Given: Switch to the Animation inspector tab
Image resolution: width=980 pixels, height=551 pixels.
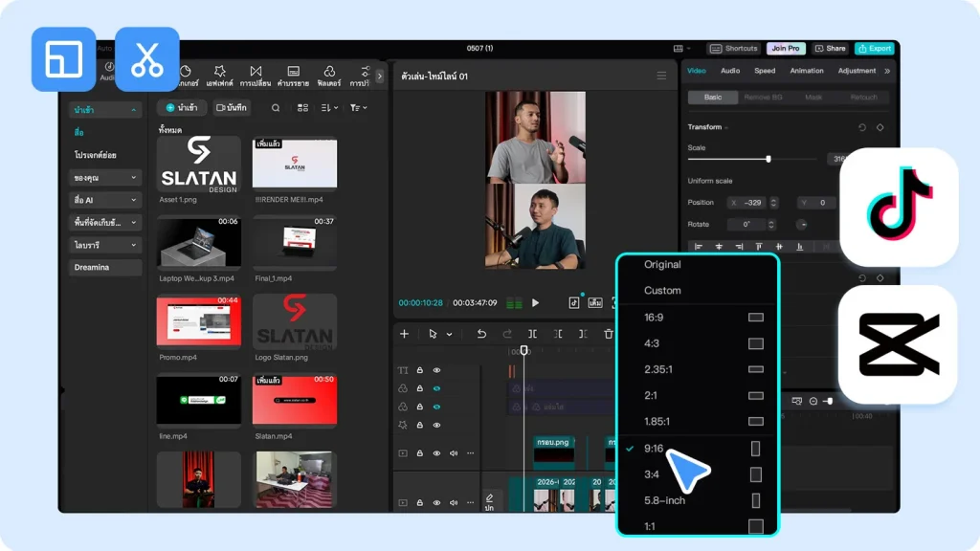Looking at the screenshot, I should (x=806, y=71).
